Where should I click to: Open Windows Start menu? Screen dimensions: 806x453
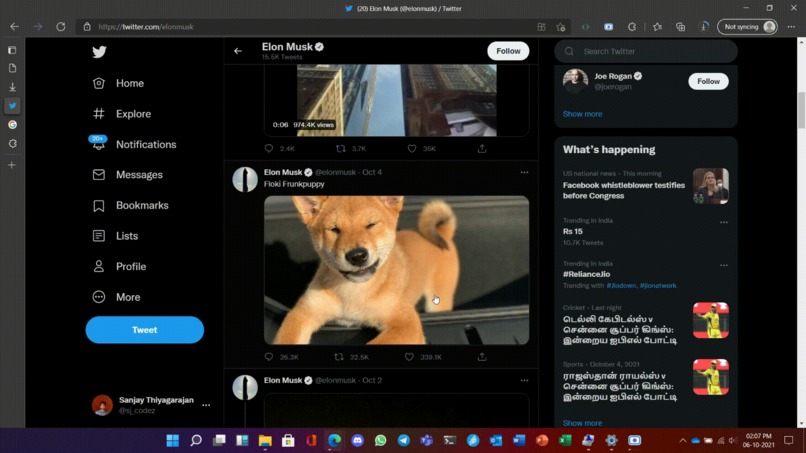(x=173, y=440)
